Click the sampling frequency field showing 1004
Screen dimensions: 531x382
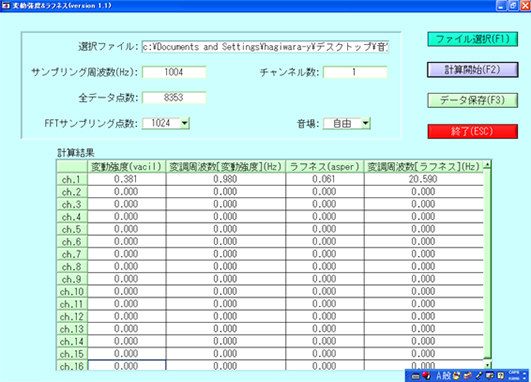[x=174, y=72]
